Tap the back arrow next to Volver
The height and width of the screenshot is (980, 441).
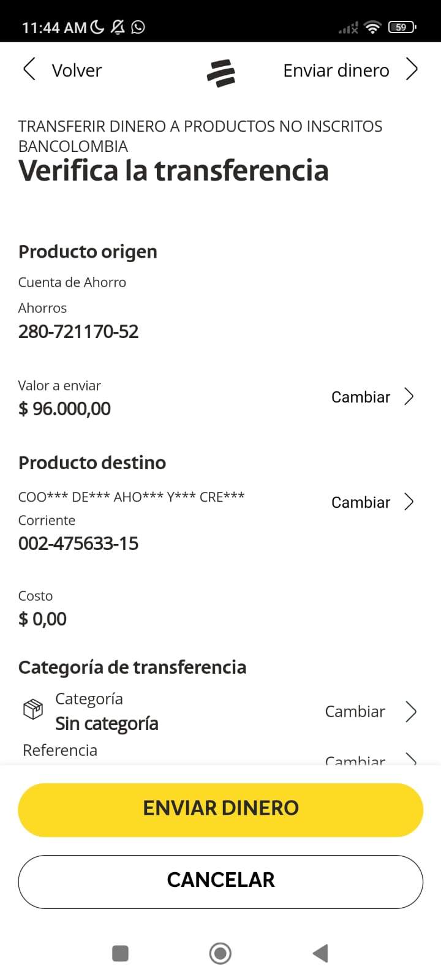click(x=29, y=70)
